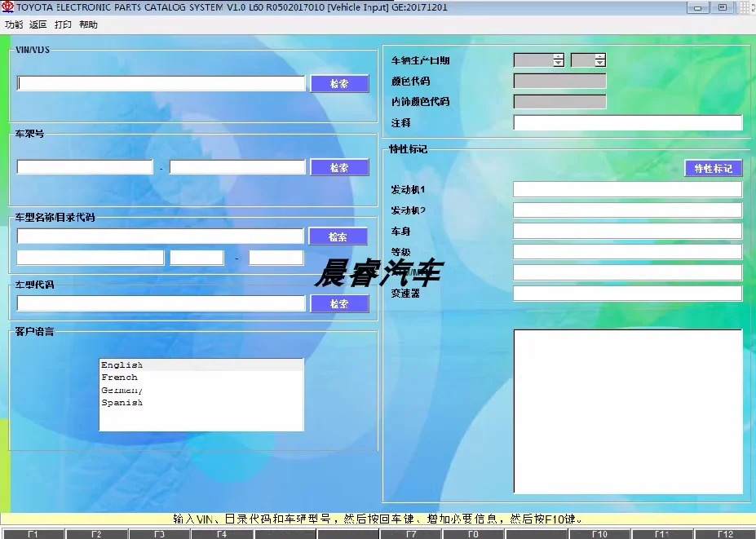This screenshot has width=756, height=539.
Task: Focus the second 车架号 input box
Action: (x=237, y=167)
